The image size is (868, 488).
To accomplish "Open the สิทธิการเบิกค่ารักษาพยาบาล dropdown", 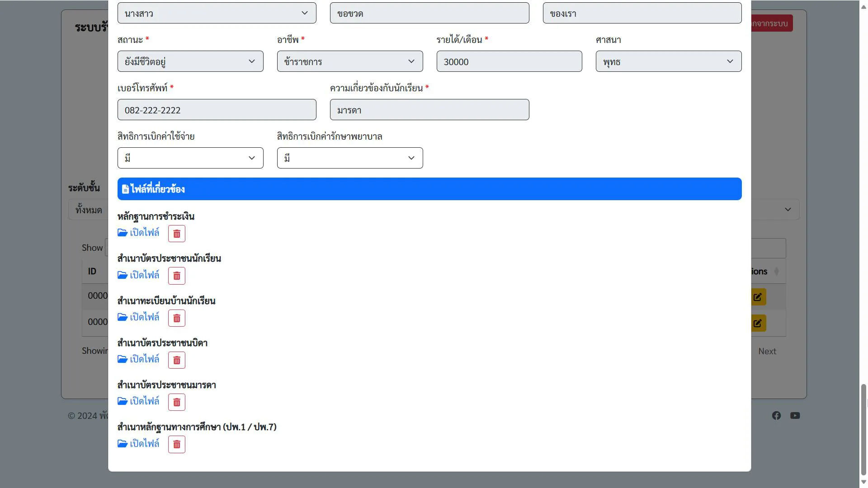I will pos(350,158).
